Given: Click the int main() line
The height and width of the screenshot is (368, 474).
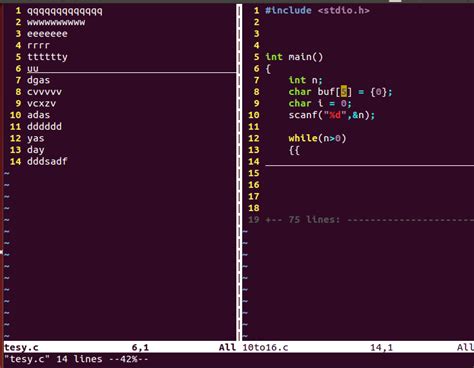Looking at the screenshot, I should coord(294,57).
